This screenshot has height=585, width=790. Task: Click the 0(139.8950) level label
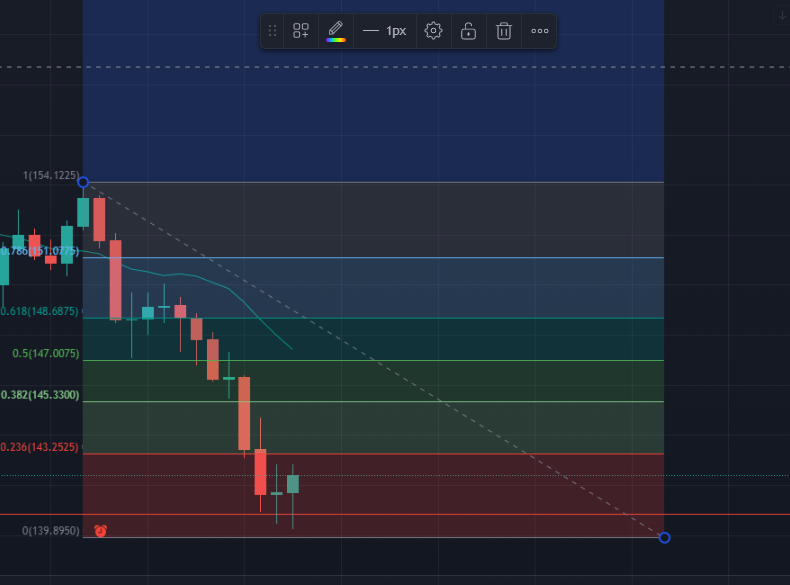click(x=51, y=531)
